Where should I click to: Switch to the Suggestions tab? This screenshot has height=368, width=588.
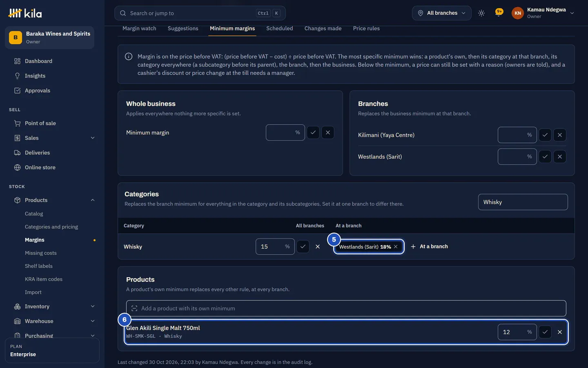(x=183, y=28)
